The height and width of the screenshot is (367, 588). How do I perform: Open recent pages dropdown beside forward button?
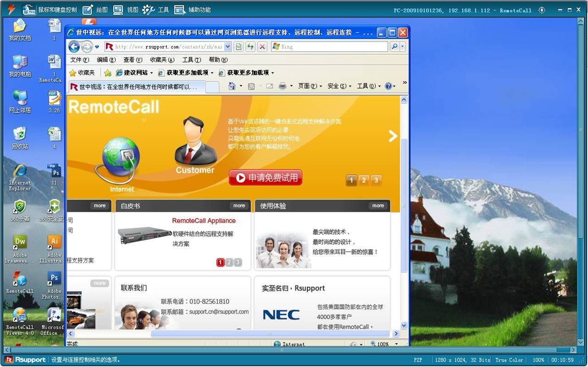[97, 47]
